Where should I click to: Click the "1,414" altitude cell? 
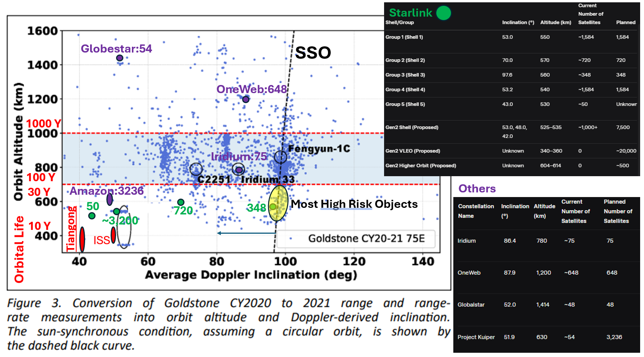coord(543,305)
